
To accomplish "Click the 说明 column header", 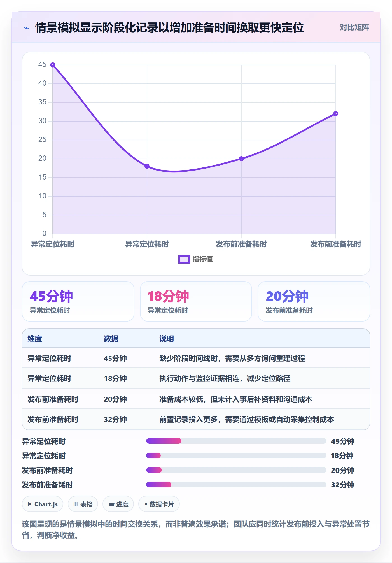I will pos(167,339).
